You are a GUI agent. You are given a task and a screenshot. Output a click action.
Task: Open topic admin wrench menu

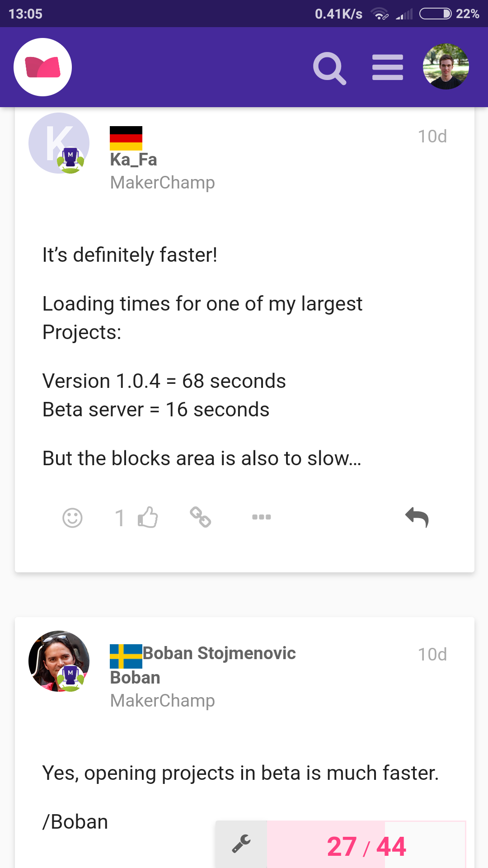click(x=241, y=844)
